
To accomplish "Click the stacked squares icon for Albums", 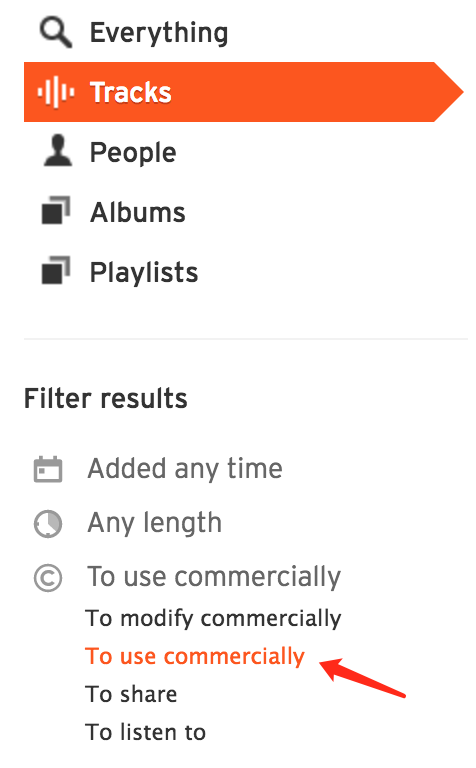I will point(56,211).
